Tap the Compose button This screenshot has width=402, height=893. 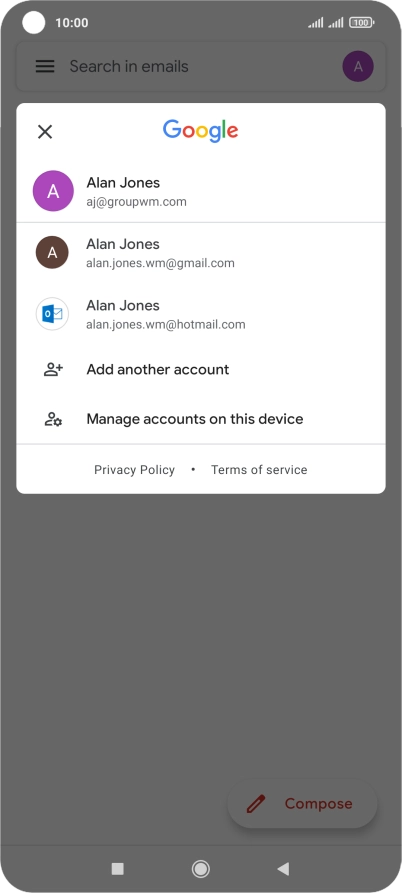pyautogui.click(x=302, y=804)
